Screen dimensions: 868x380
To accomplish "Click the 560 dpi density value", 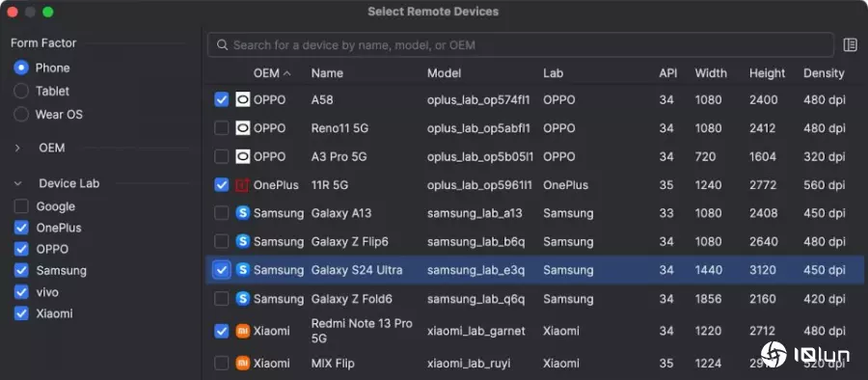I will [x=825, y=185].
